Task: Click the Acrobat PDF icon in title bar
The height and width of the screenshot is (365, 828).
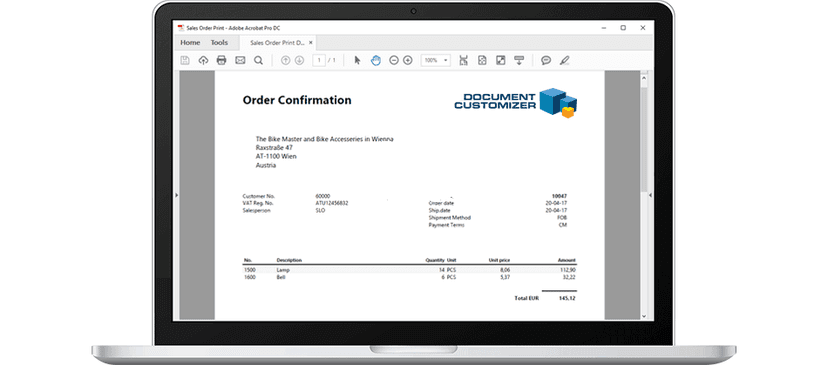Action: (x=181, y=27)
